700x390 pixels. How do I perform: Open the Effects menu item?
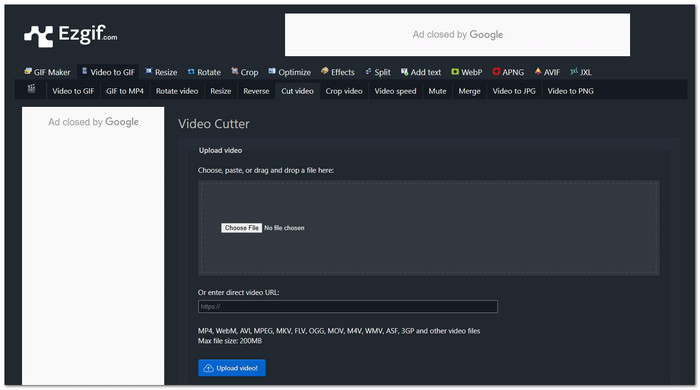[338, 72]
